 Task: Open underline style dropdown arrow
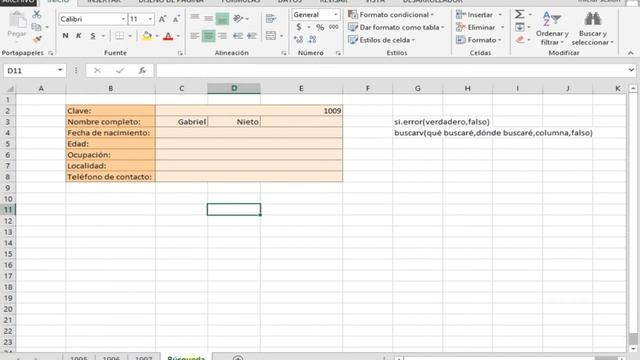pyautogui.click(x=103, y=36)
